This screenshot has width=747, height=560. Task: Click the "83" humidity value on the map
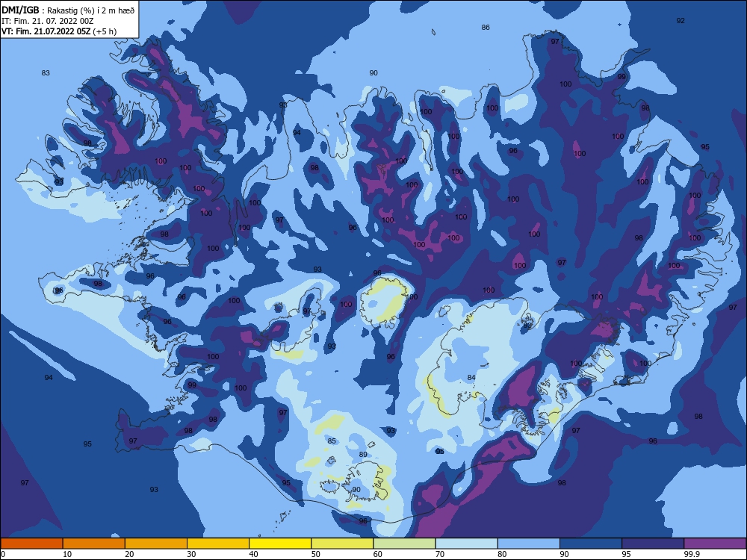pos(46,73)
